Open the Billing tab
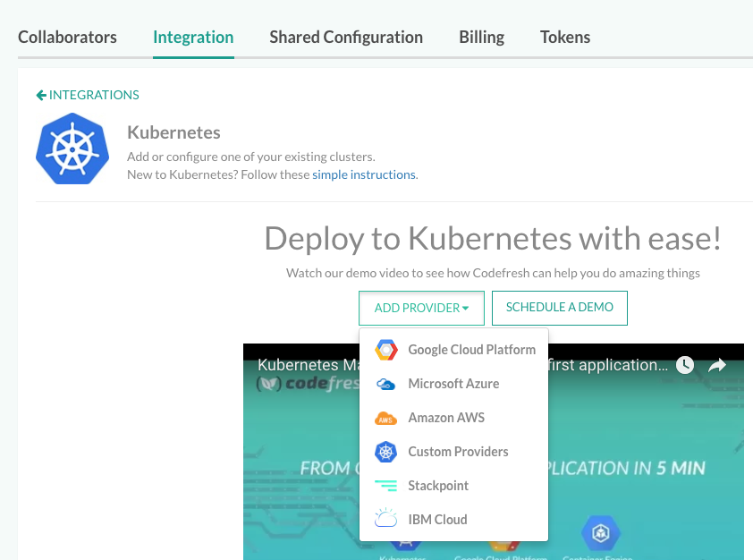Screen dimensions: 753x560 coord(482,38)
